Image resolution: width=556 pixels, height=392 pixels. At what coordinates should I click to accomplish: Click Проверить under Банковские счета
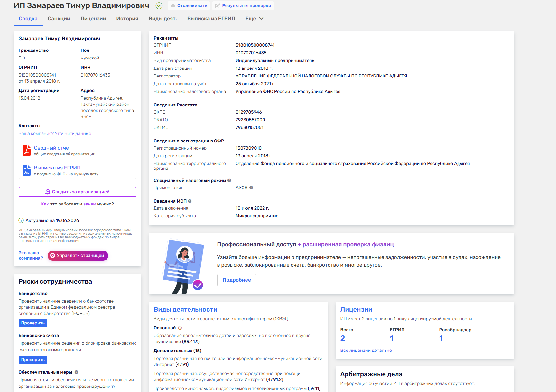click(33, 360)
